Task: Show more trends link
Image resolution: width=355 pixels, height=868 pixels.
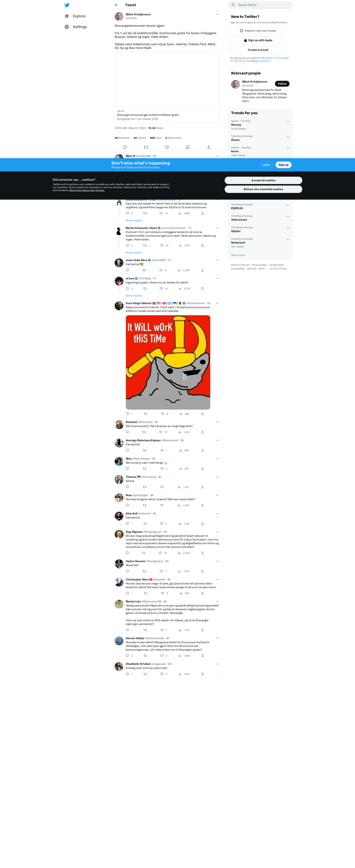Action: [x=238, y=255]
